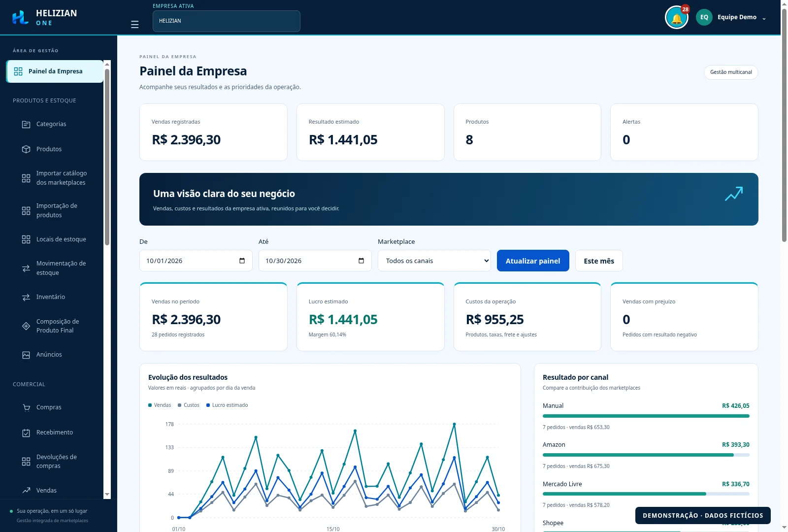Click the Importação de produtos icon

26,210
